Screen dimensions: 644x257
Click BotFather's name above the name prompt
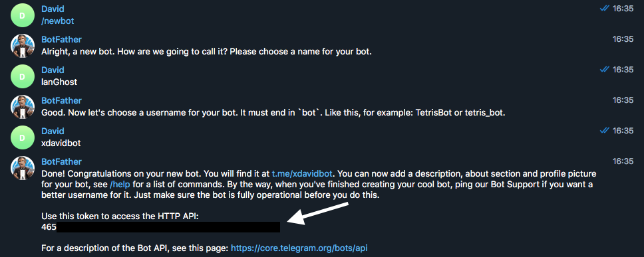tap(62, 39)
